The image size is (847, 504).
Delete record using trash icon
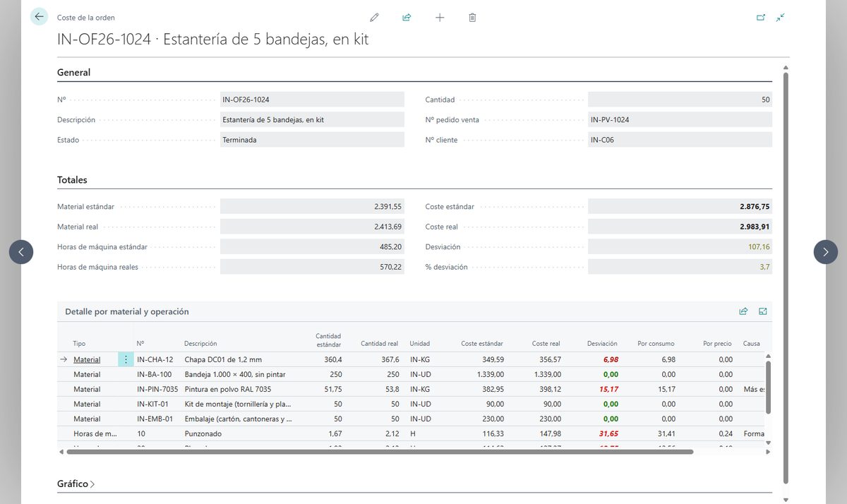coord(472,17)
